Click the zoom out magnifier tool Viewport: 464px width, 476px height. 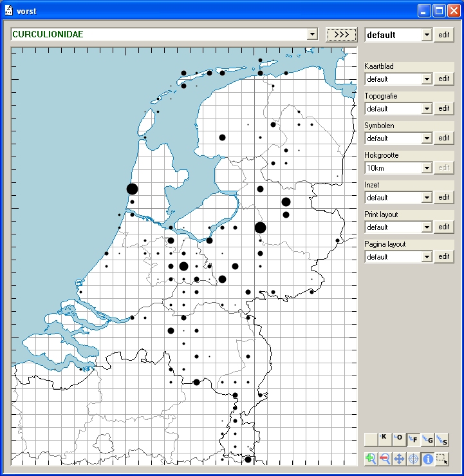coord(385,459)
